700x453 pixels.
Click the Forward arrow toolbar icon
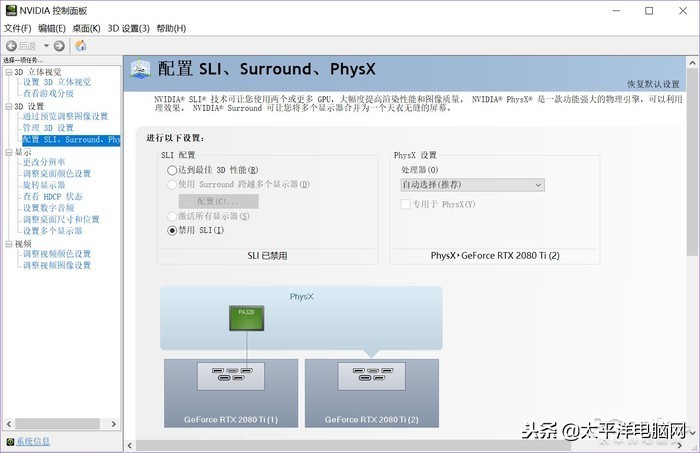click(59, 45)
